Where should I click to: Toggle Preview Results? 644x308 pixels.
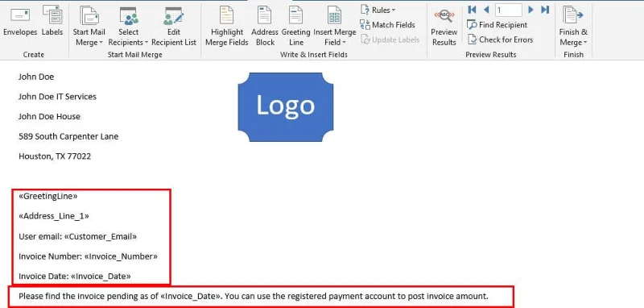[444, 27]
